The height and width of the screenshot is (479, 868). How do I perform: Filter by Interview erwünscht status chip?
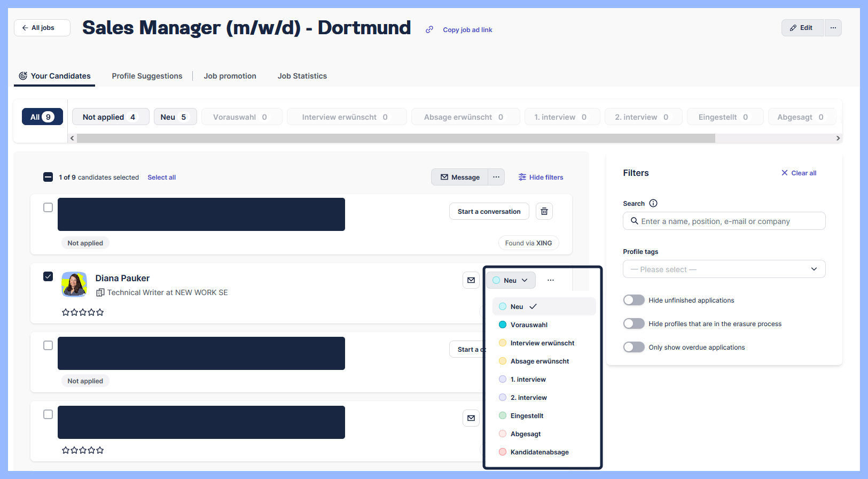[x=347, y=117]
